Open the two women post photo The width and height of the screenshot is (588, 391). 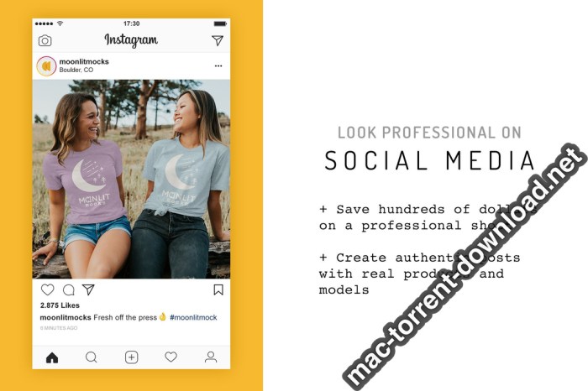click(x=131, y=179)
